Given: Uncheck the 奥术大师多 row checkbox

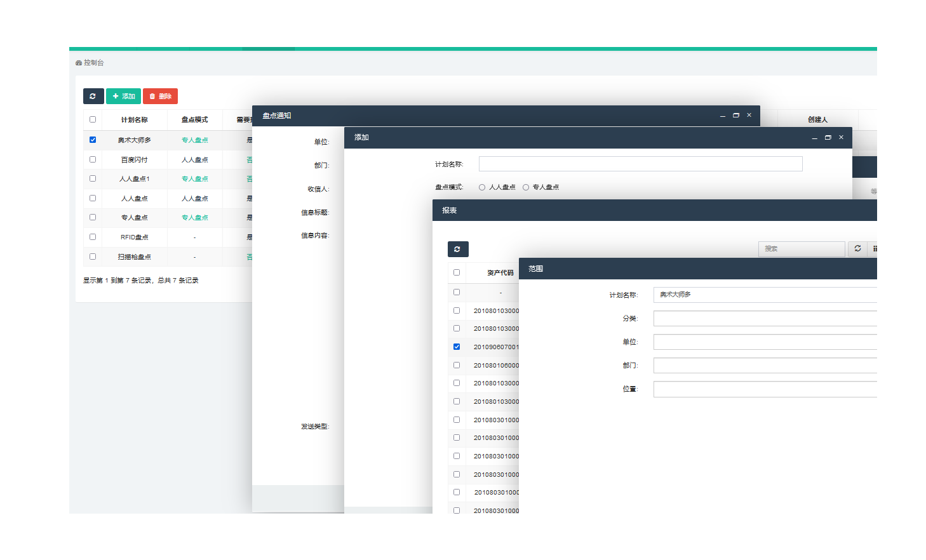Looking at the screenshot, I should [93, 140].
